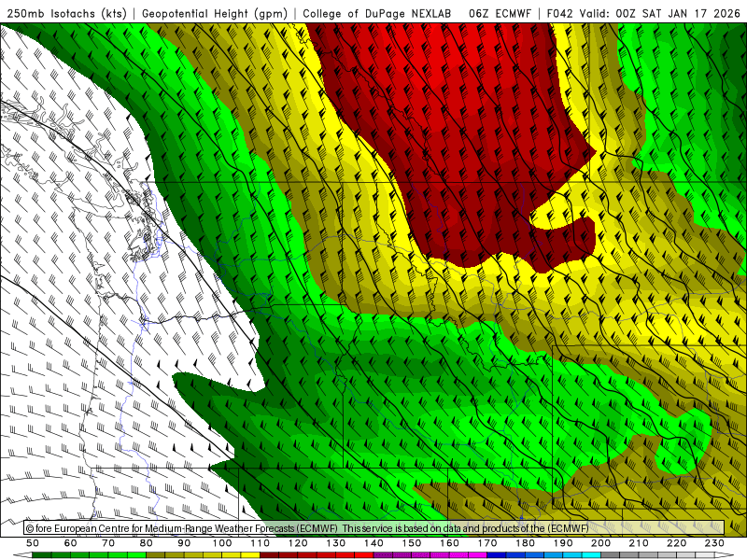This screenshot has width=747, height=560.
Task: Click the color bar's left end arrow
Action: [22, 555]
